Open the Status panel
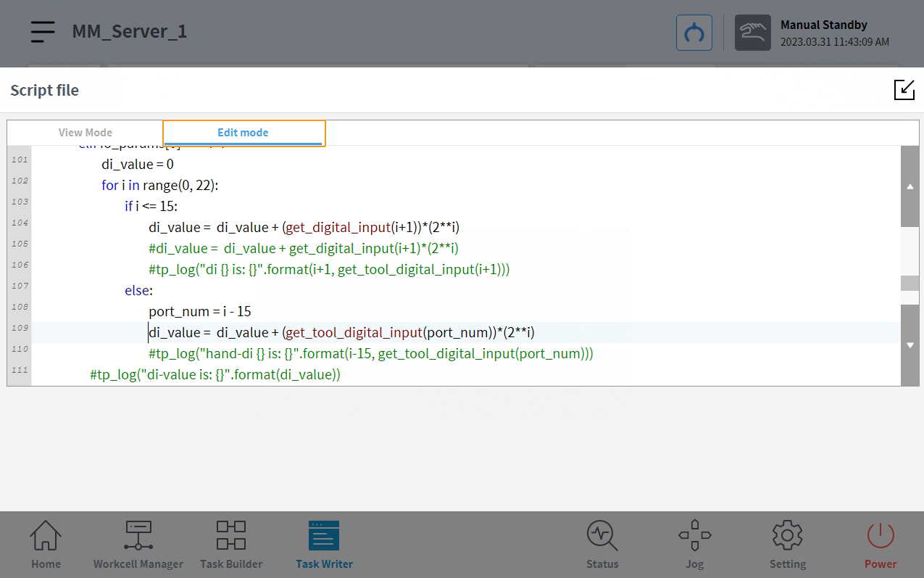This screenshot has height=578, width=924. click(x=602, y=545)
